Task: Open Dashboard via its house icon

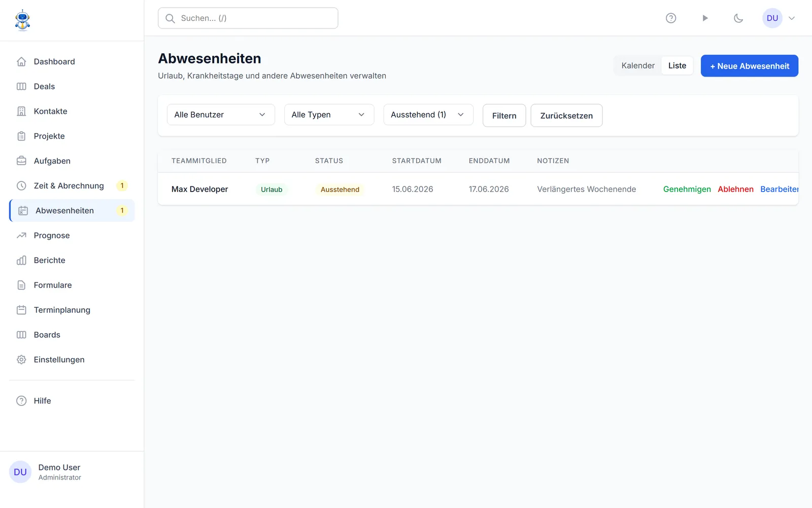Action: (21, 61)
